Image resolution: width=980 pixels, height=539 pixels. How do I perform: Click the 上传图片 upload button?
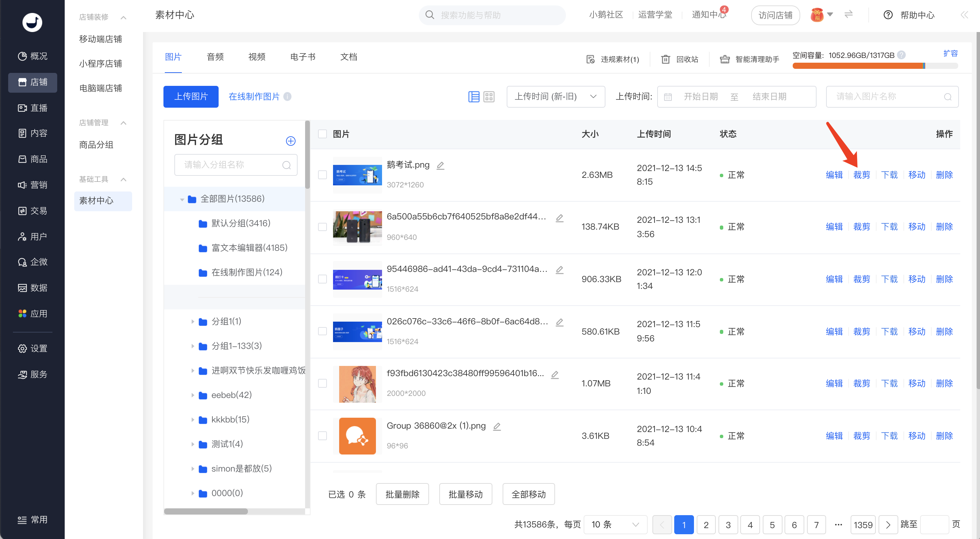pyautogui.click(x=191, y=97)
